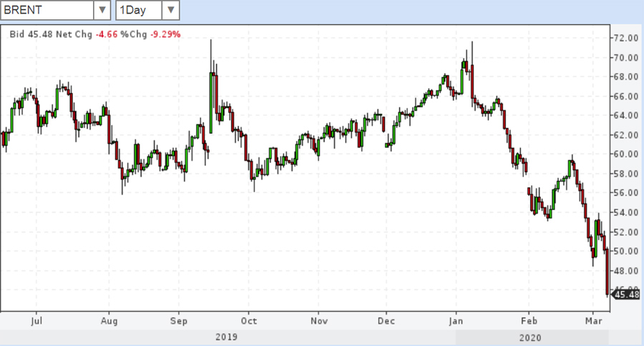Click the 1Day timeframe field
The width and height of the screenshot is (644, 346).
[140, 10]
